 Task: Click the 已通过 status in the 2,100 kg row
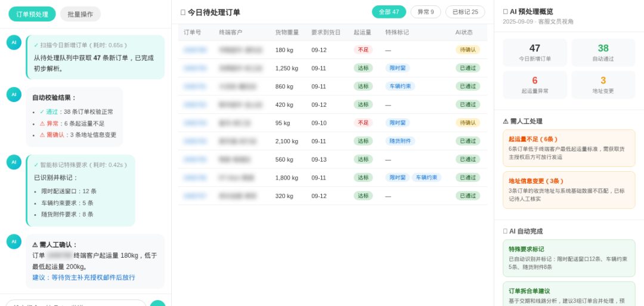[468, 141]
